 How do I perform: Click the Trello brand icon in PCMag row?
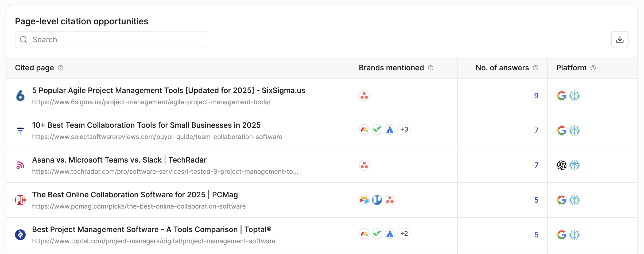pyautogui.click(x=377, y=200)
